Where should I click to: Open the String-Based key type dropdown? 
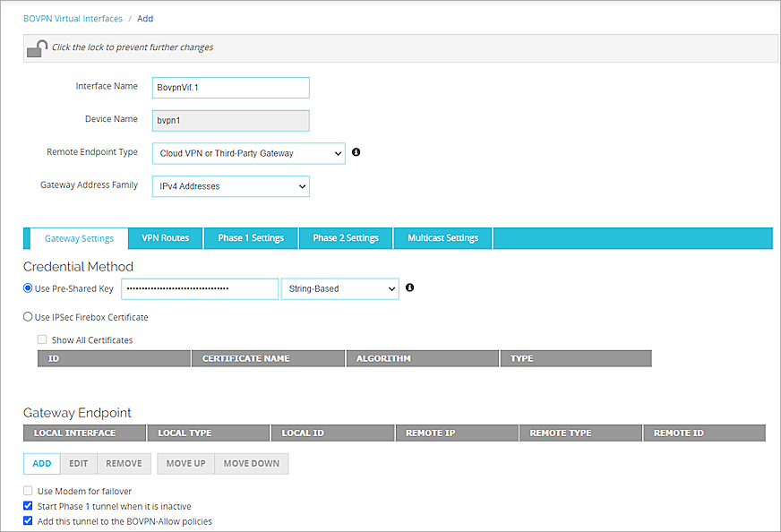point(387,288)
